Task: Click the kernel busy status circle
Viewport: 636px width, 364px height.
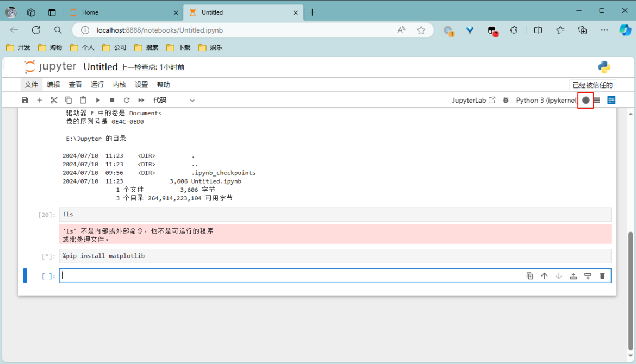Action: click(x=585, y=100)
